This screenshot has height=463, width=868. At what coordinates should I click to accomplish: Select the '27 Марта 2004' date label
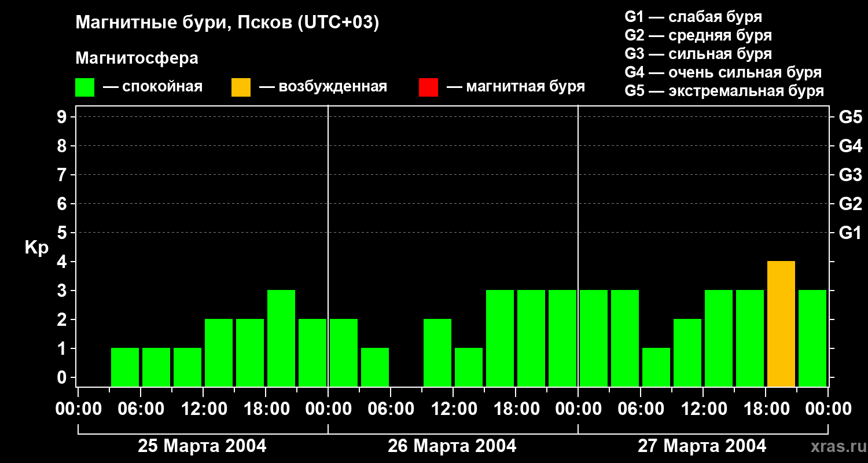(702, 446)
